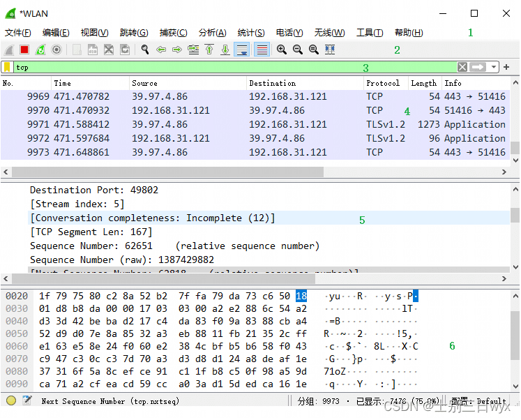Sort packets by Protocol column
Viewport: 521px width, 420px height.
click(386, 83)
